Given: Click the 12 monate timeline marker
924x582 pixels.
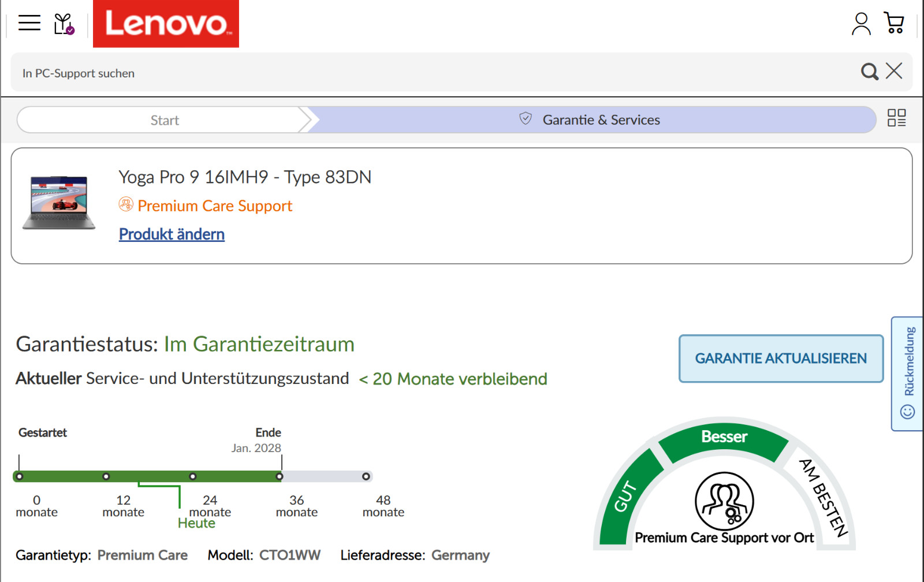Looking at the screenshot, I should [106, 476].
